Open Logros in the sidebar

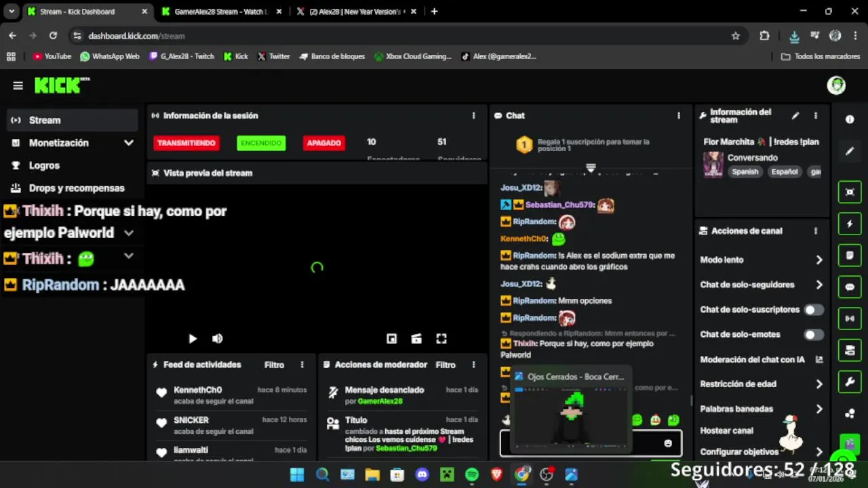coord(73,165)
